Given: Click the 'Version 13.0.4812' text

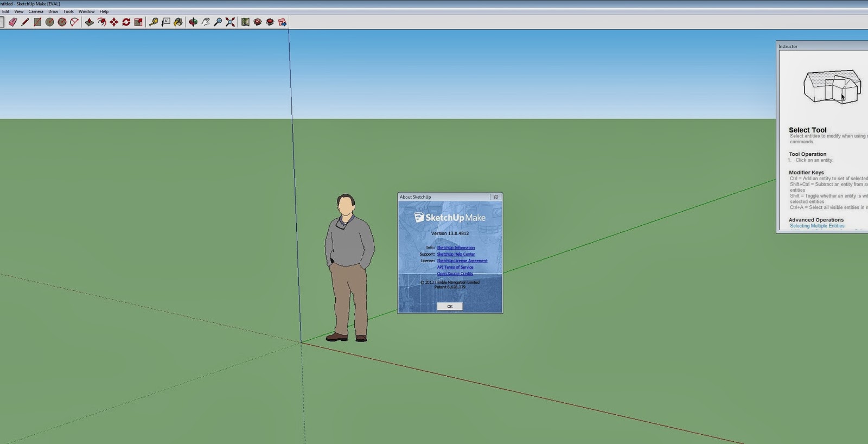Looking at the screenshot, I should pos(450,233).
